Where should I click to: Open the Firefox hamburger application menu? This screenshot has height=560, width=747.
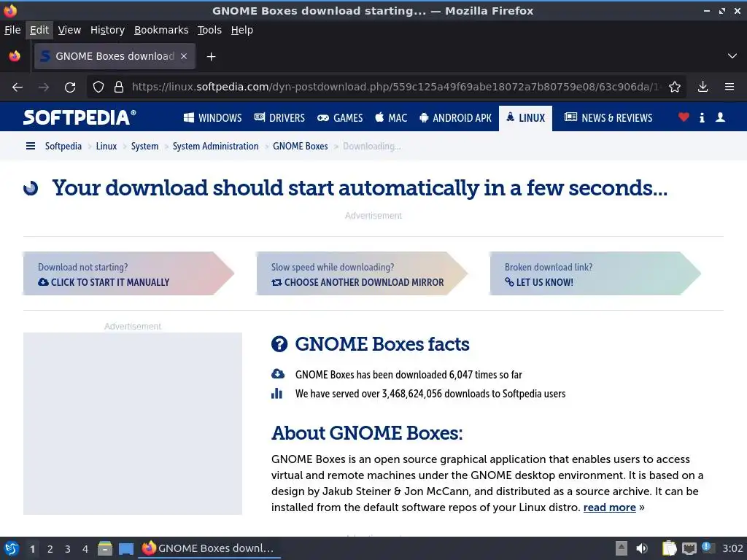729,87
